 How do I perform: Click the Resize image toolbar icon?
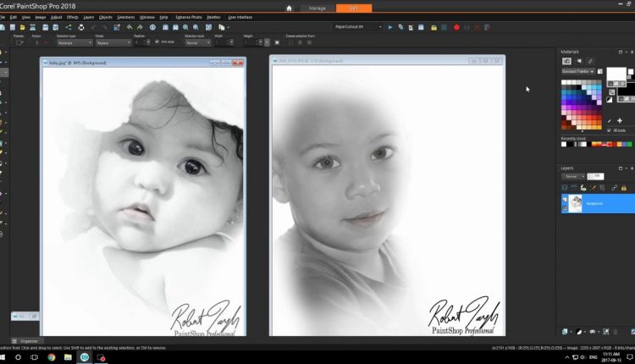tap(117, 28)
